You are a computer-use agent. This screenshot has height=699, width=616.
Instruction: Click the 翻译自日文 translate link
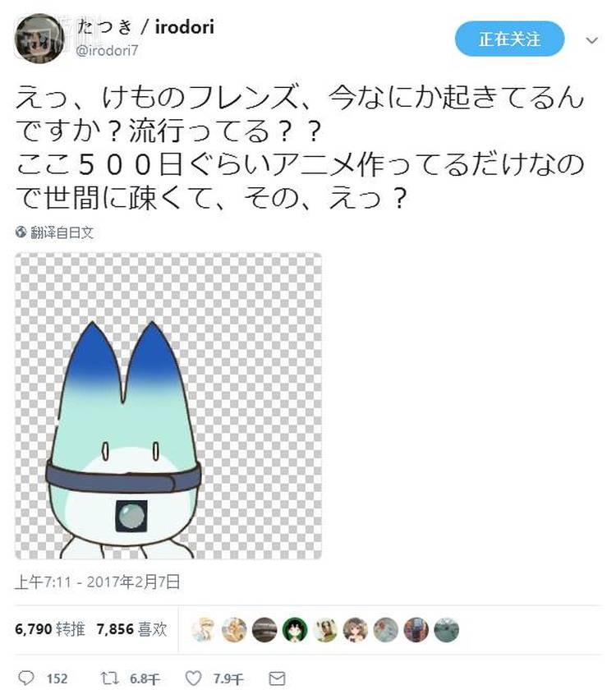pos(62,232)
